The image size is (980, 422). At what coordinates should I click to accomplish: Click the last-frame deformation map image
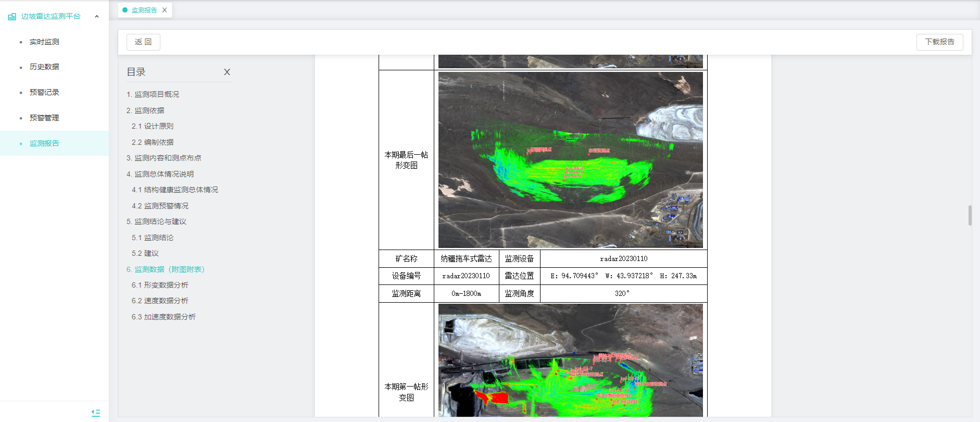570,160
